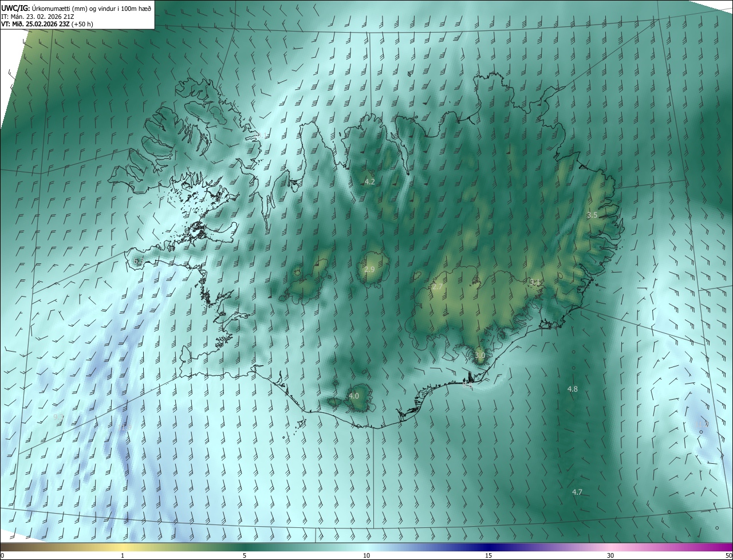
Task: Click the 3.0 value label near the south coast
Action: click(480, 355)
